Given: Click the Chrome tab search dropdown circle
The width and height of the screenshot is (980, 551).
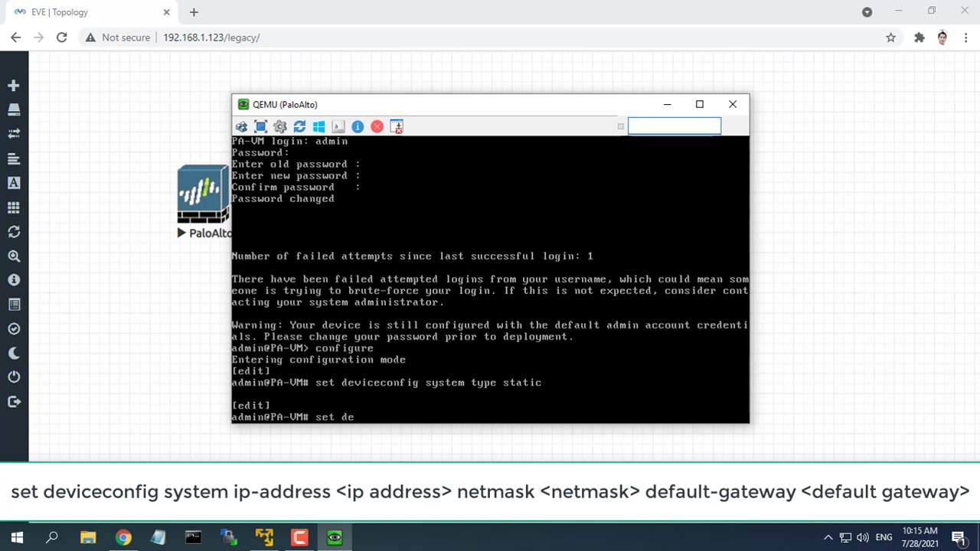Looking at the screenshot, I should [867, 12].
